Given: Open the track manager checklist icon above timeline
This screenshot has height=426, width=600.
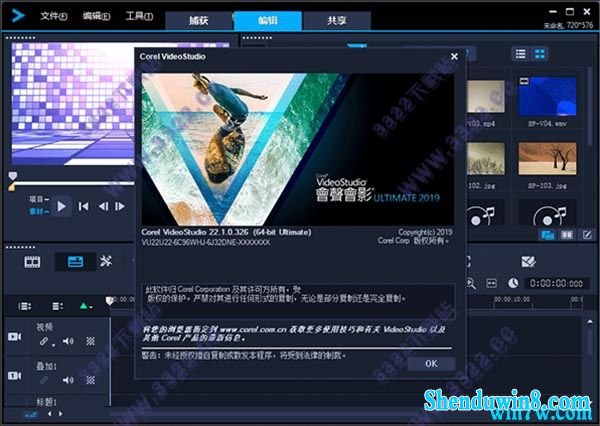Looking at the screenshot, I should (24, 306).
